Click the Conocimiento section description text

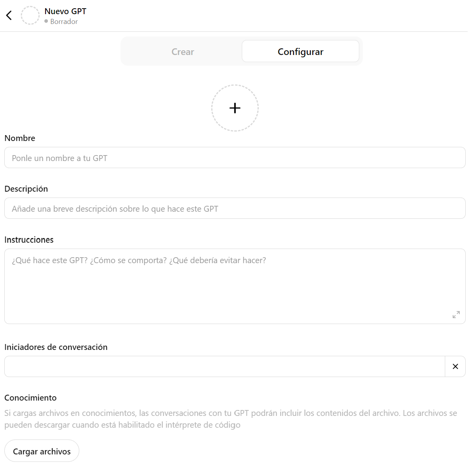pos(230,419)
